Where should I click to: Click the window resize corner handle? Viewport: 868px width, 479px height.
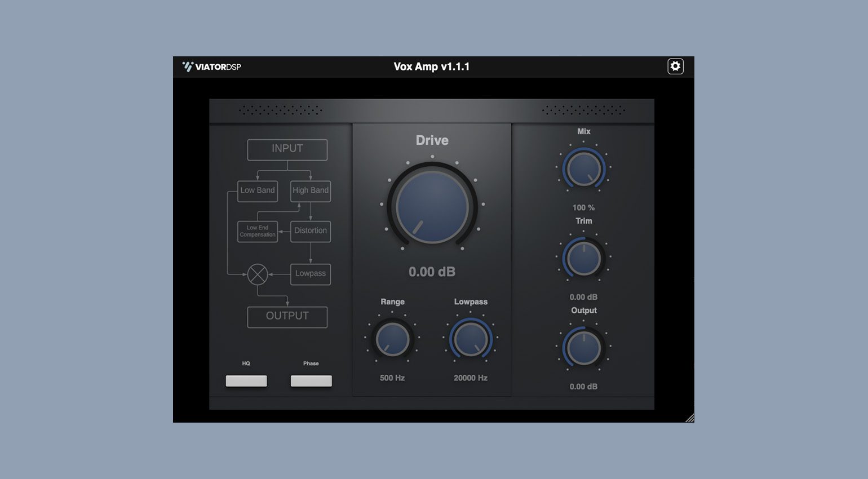pos(689,418)
